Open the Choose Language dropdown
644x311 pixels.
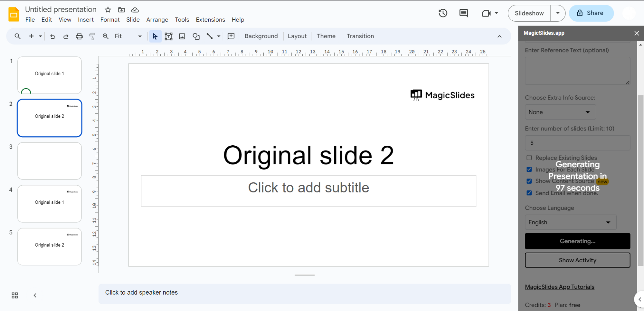point(570,222)
